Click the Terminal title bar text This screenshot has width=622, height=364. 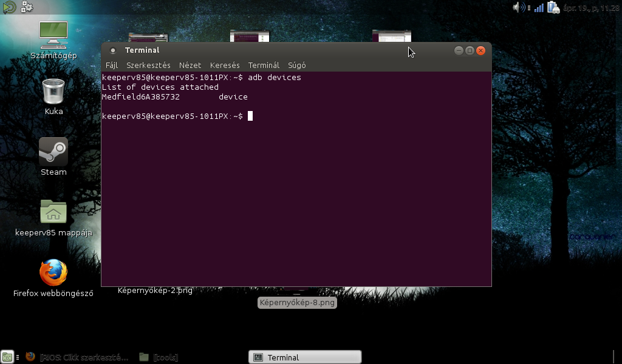[x=142, y=50]
